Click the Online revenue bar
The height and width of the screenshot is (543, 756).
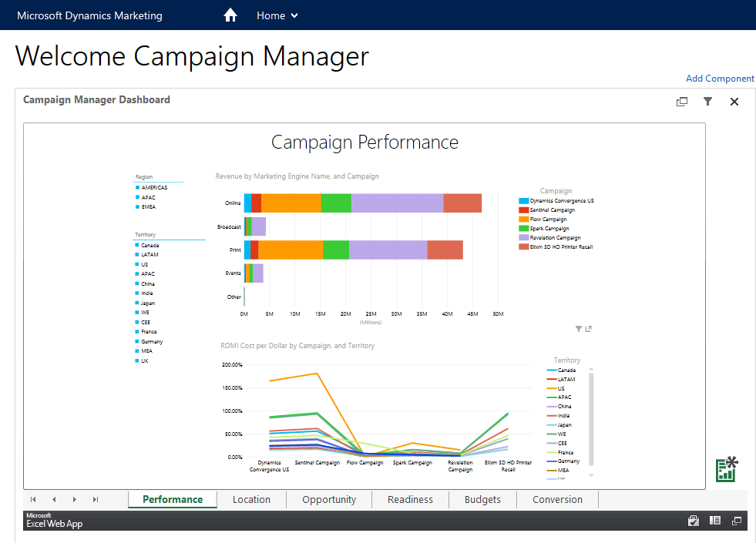click(x=362, y=203)
